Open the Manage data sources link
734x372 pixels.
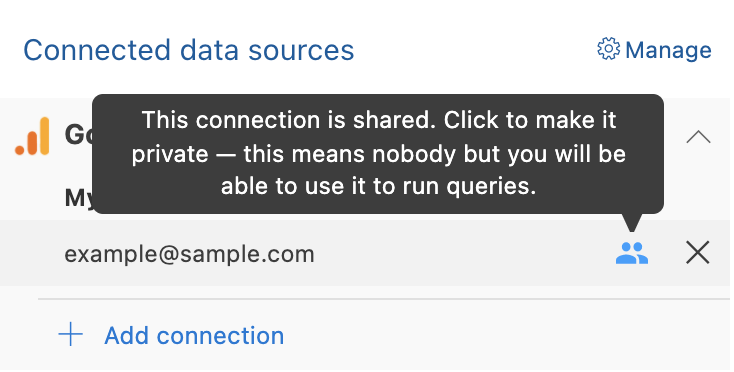point(654,49)
